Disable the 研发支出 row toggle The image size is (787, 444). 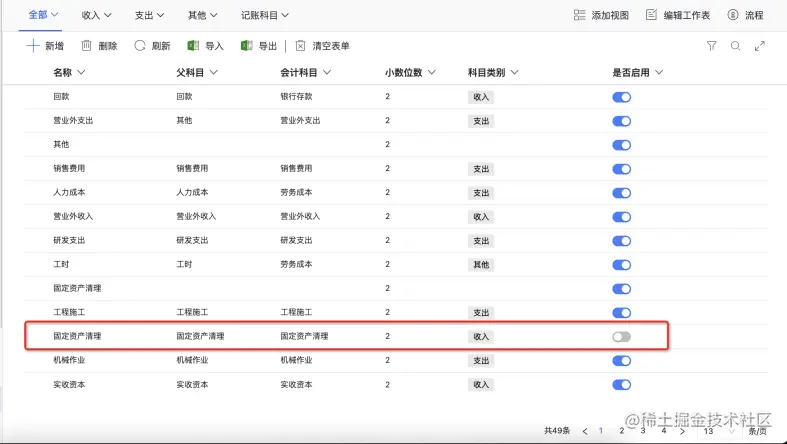point(621,241)
